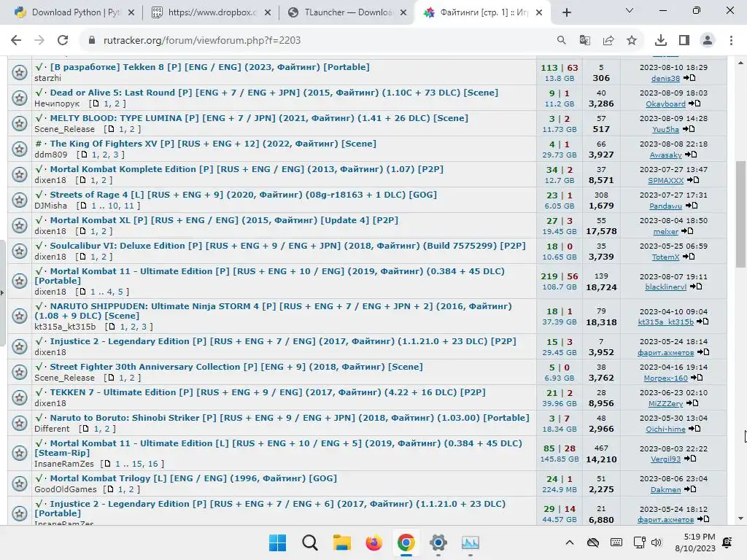Click star icon beside Soulcalibur VI topic
This screenshot has height=560, width=747.
20,251
